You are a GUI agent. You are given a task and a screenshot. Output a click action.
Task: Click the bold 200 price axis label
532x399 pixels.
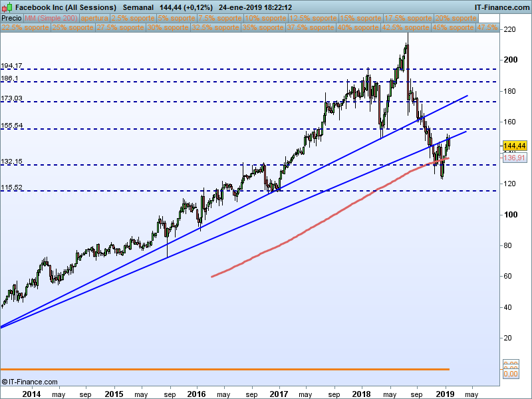[511, 60]
